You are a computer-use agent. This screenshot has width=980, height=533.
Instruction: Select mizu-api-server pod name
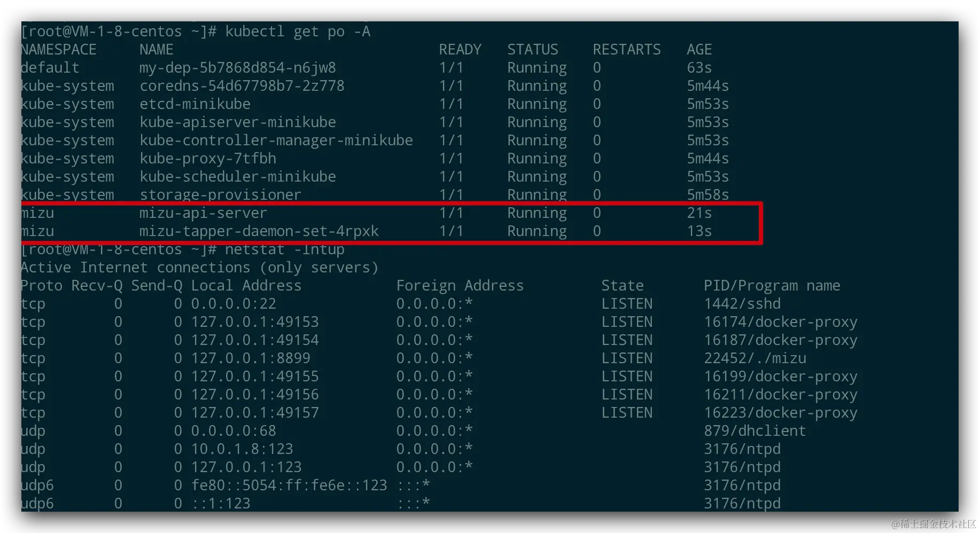[x=203, y=213]
